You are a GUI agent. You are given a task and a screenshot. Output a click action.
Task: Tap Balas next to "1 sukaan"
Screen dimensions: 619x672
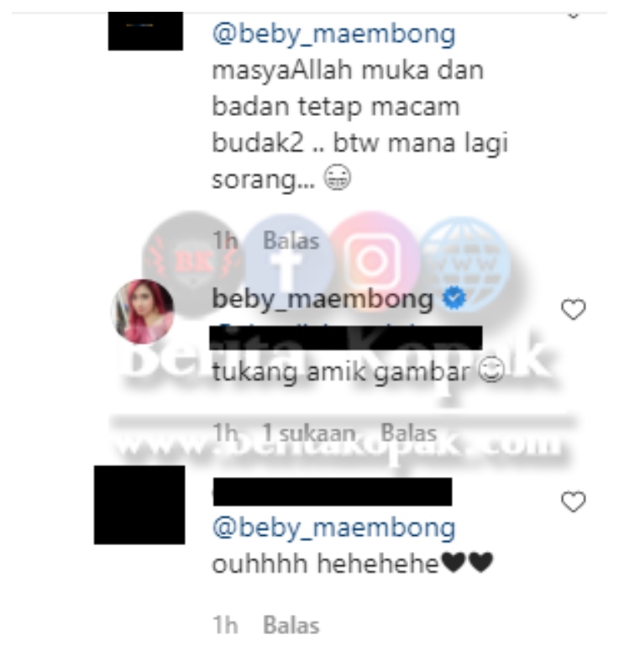click(x=409, y=433)
